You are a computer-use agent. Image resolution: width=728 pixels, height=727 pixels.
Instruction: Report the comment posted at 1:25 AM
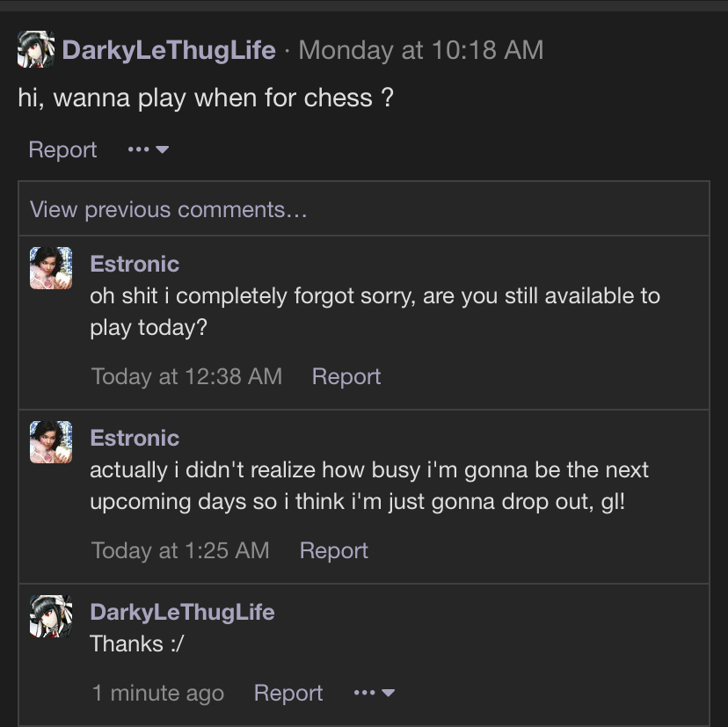[334, 550]
